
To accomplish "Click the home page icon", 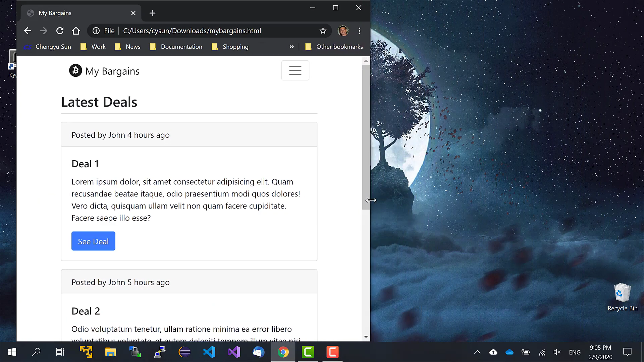I will point(76,31).
